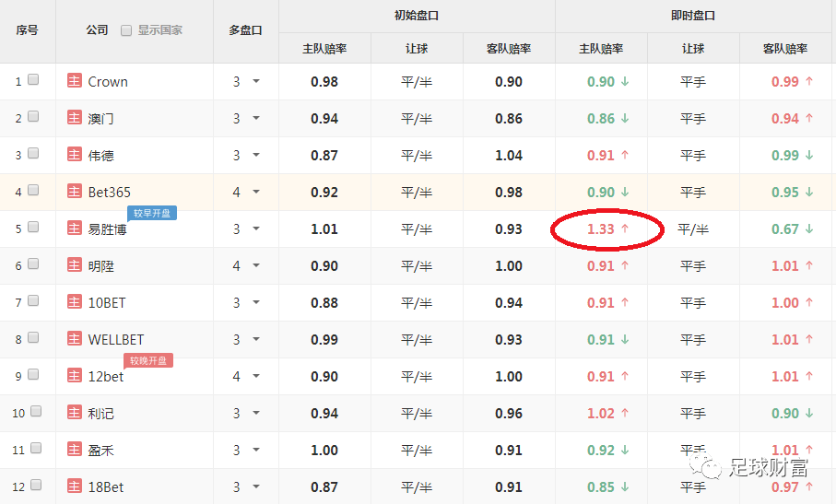Screen dimensions: 836x504
Task: Click the red 主 icon beside 利记
Action: pyautogui.click(x=74, y=413)
